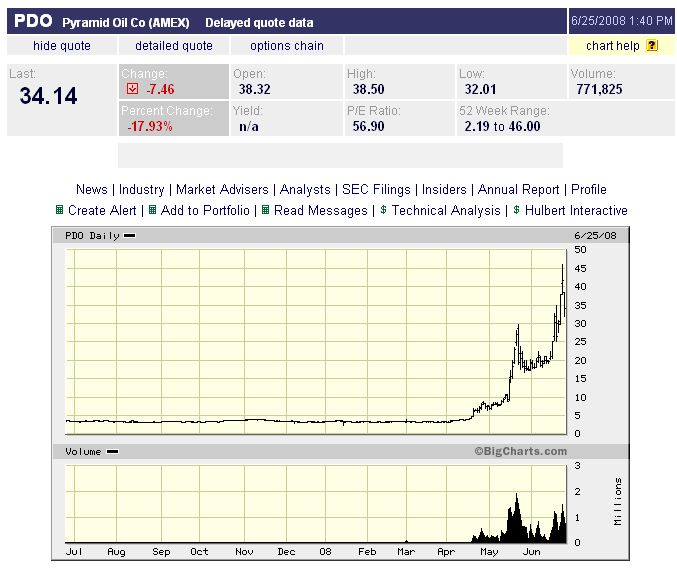Click the PDO daily price chart
This screenshot has height=570, width=677.
[x=316, y=342]
